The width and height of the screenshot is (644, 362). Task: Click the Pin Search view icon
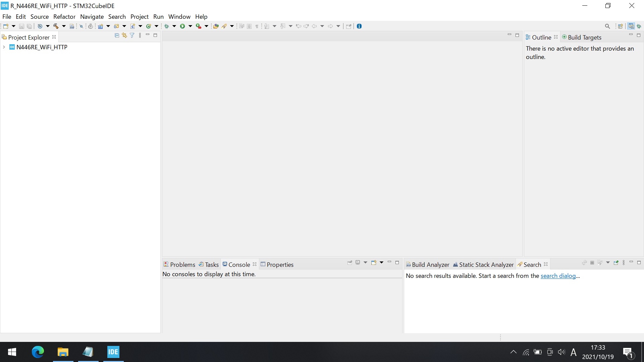tap(616, 263)
